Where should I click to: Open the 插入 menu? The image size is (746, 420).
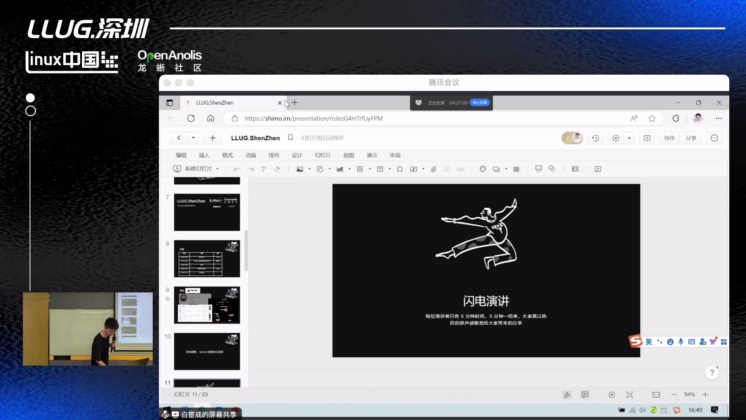204,155
